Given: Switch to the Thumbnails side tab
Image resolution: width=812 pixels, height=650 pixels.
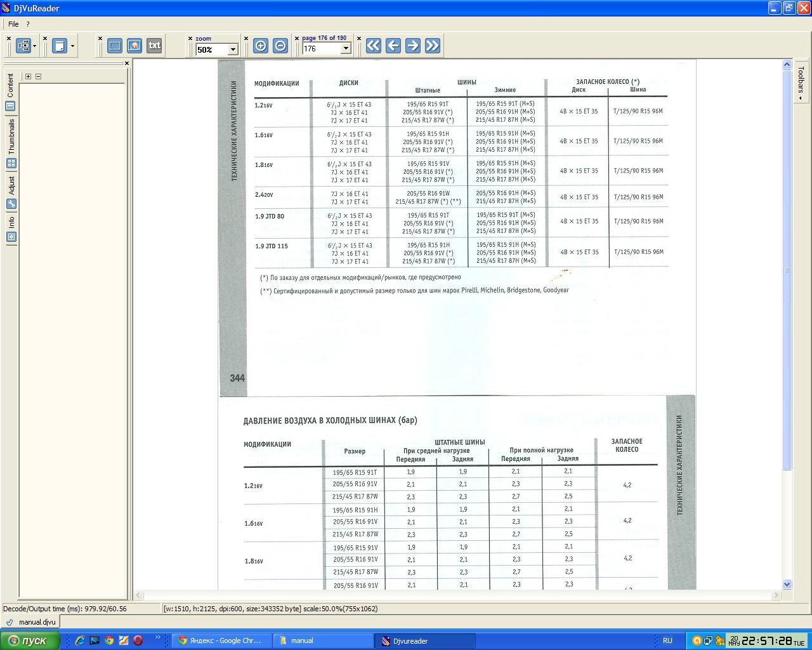Looking at the screenshot, I should tap(11, 143).
